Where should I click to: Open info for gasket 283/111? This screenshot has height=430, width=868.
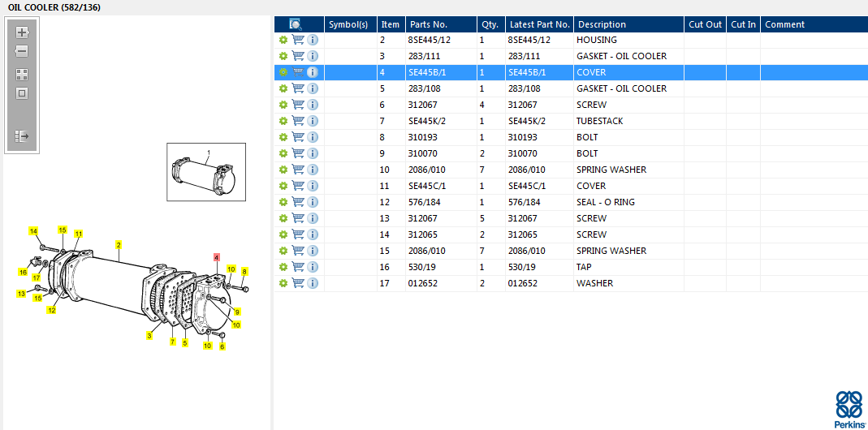[x=313, y=56]
